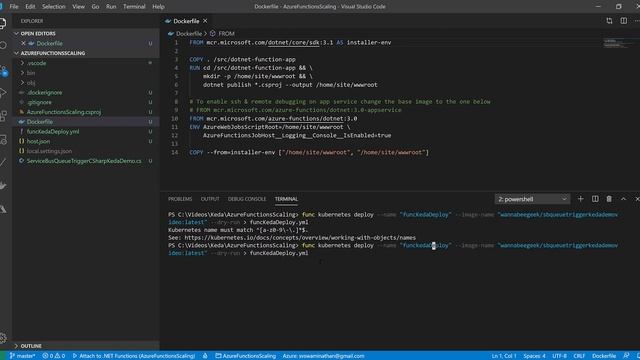The height and width of the screenshot is (360, 640).
Task: Click the feedback icon in status bar
Action: [626, 356]
